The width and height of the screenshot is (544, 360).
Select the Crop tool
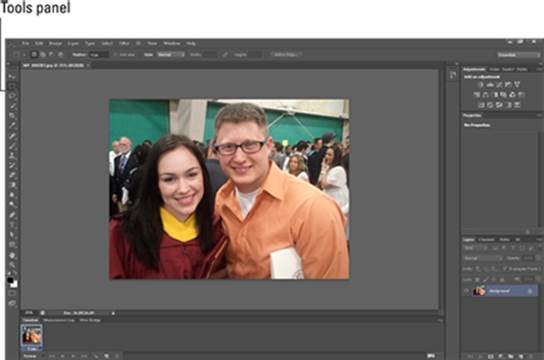coord(12,116)
